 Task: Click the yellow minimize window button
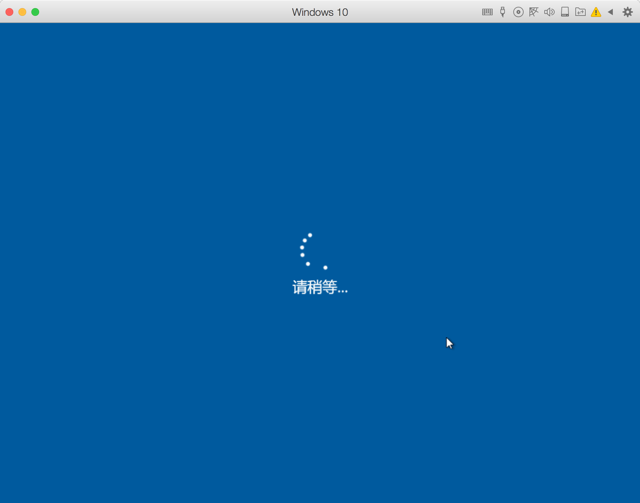pos(22,12)
